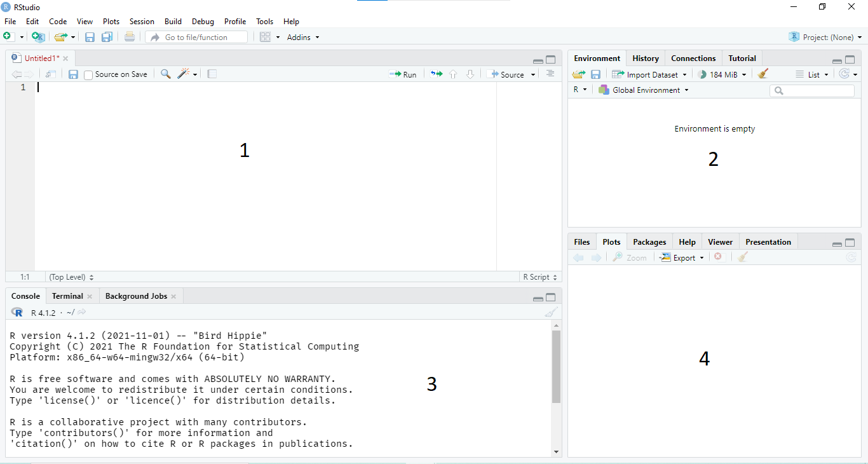The image size is (868, 464).
Task: Enable the Source on Save checkbox
Action: pos(88,75)
